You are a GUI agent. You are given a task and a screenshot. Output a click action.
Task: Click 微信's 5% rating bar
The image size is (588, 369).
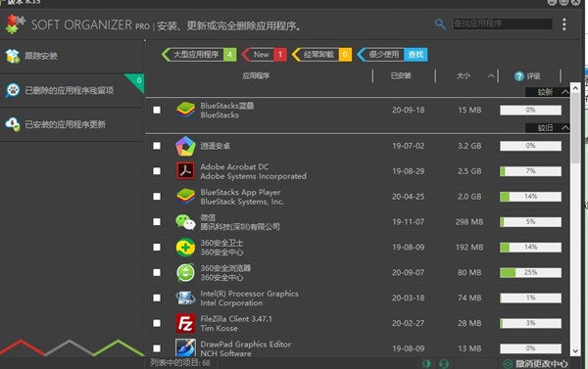[530, 222]
